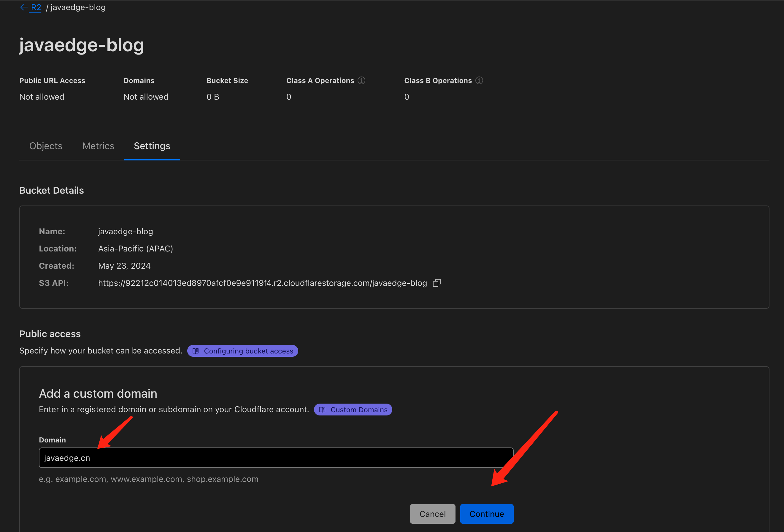
Task: Click the Bucket Details section heading
Action: pyautogui.click(x=52, y=190)
